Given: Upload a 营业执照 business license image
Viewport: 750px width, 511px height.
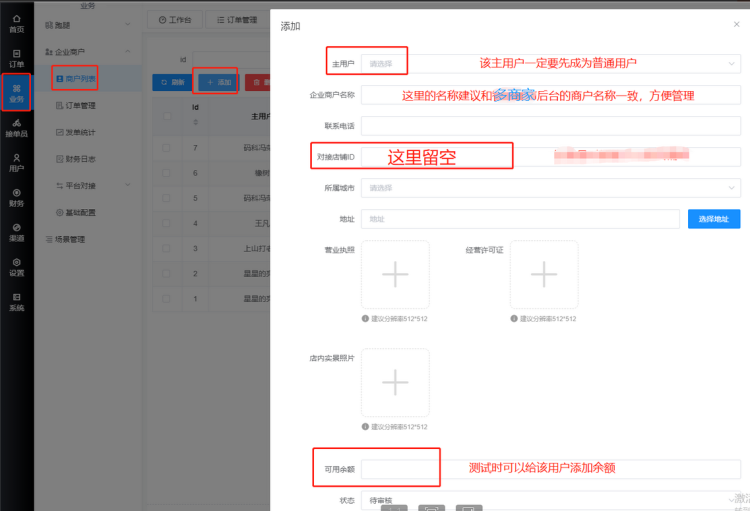Looking at the screenshot, I should point(395,275).
